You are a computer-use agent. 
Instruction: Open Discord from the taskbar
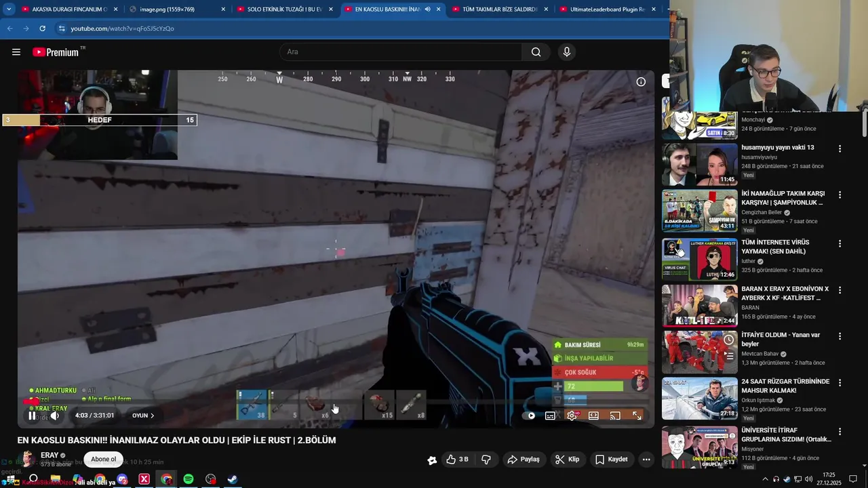(122, 479)
